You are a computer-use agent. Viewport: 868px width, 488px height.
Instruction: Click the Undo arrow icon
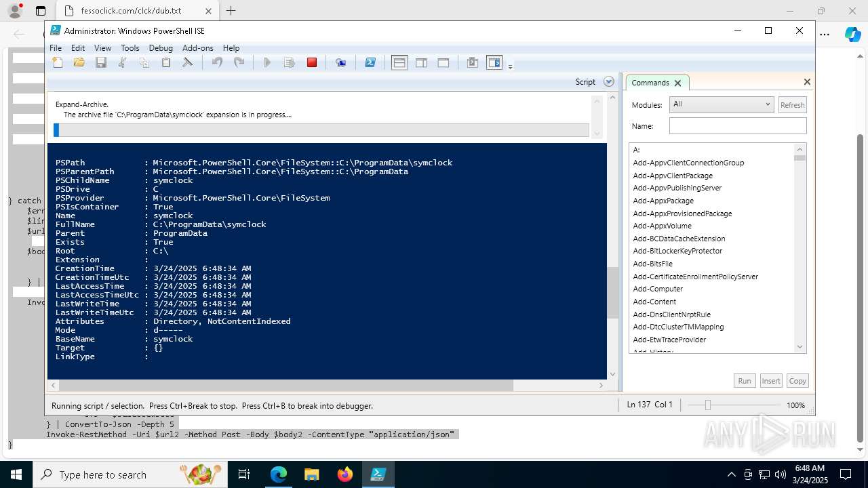point(217,62)
